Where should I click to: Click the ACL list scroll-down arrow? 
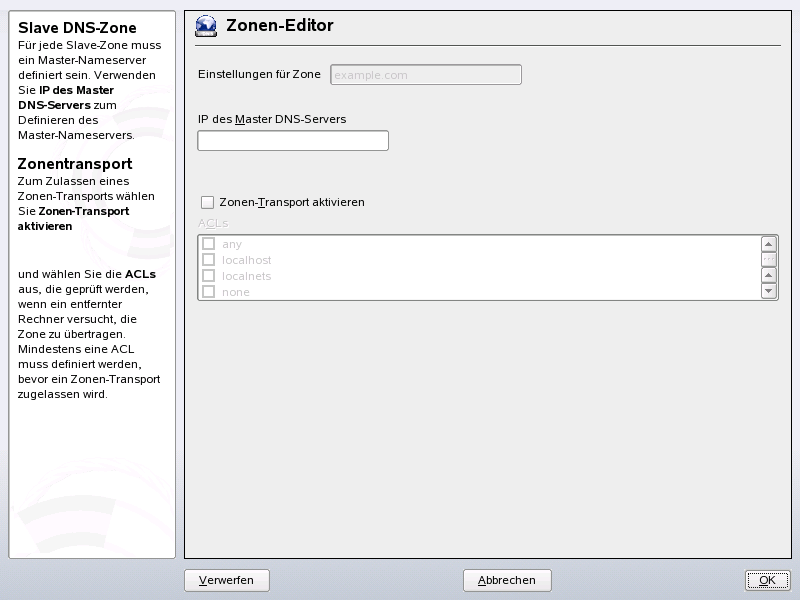click(x=769, y=292)
